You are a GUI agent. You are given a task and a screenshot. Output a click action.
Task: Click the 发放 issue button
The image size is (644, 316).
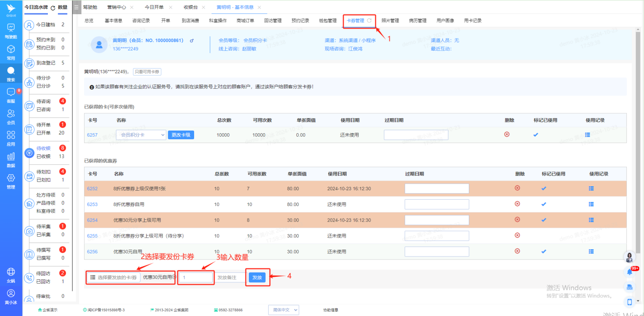pyautogui.click(x=257, y=278)
